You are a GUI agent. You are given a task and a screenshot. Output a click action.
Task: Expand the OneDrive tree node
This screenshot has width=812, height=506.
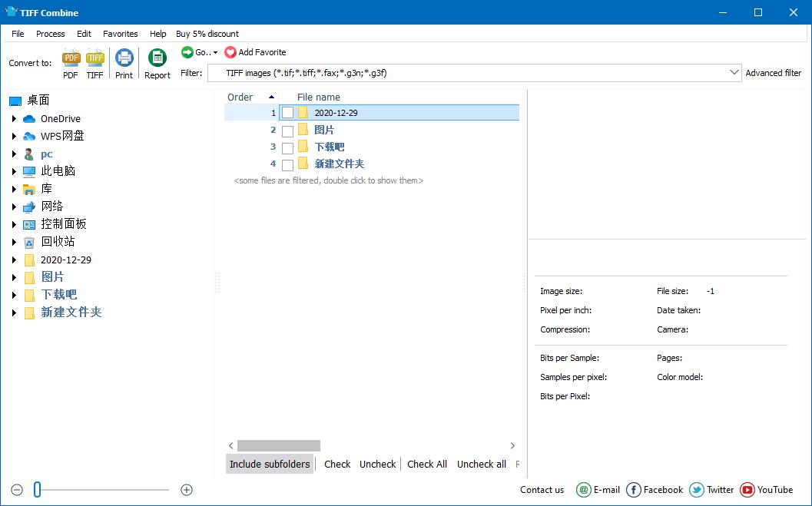click(14, 118)
